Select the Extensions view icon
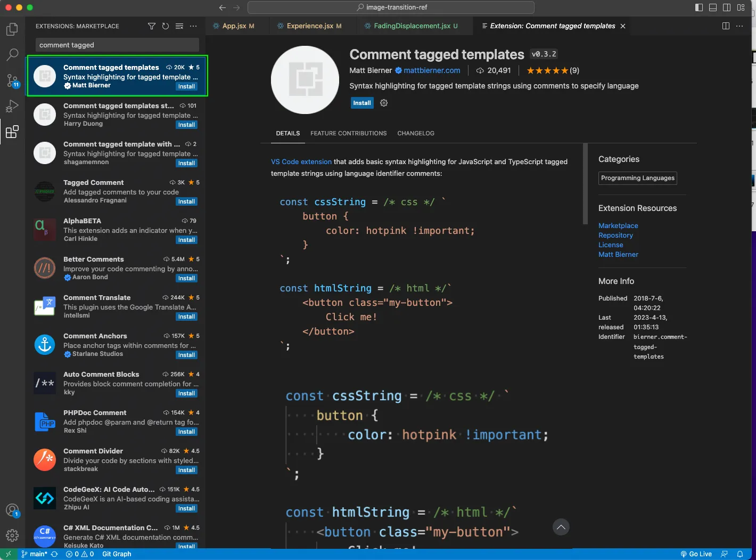 click(12, 132)
